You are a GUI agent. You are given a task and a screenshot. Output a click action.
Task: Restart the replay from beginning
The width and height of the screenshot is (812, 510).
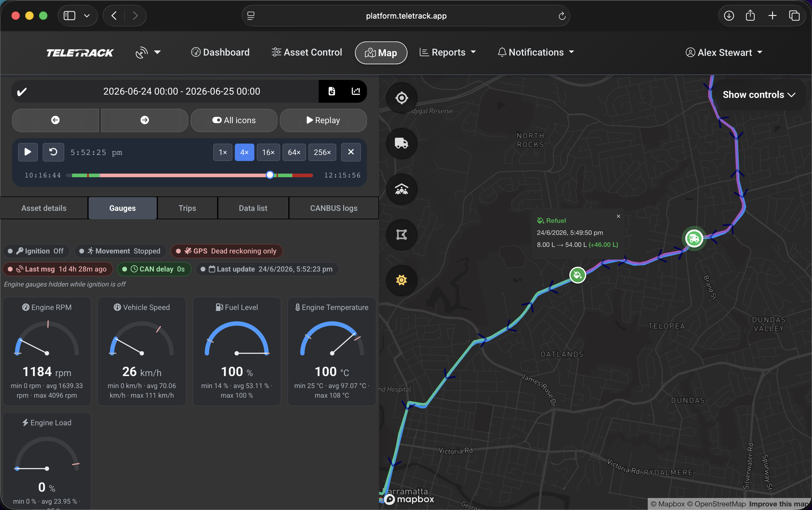click(x=53, y=152)
